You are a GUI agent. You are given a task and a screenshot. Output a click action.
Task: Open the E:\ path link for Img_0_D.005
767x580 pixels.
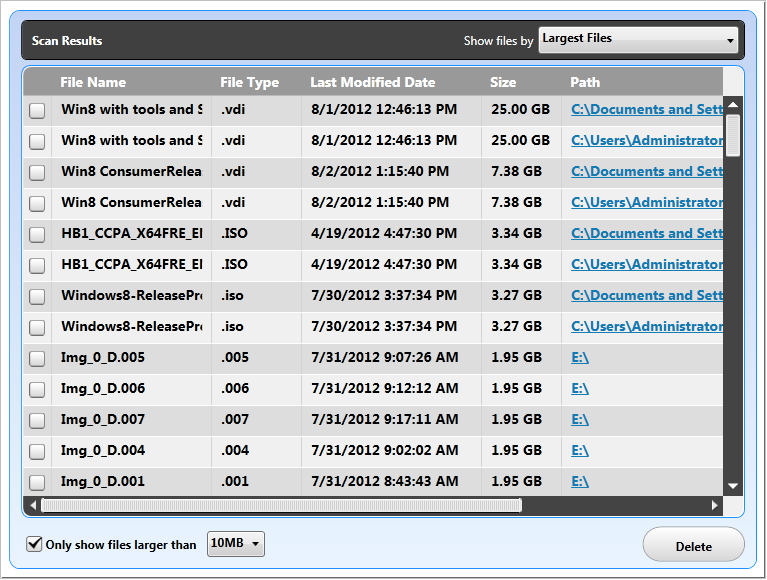pos(580,358)
